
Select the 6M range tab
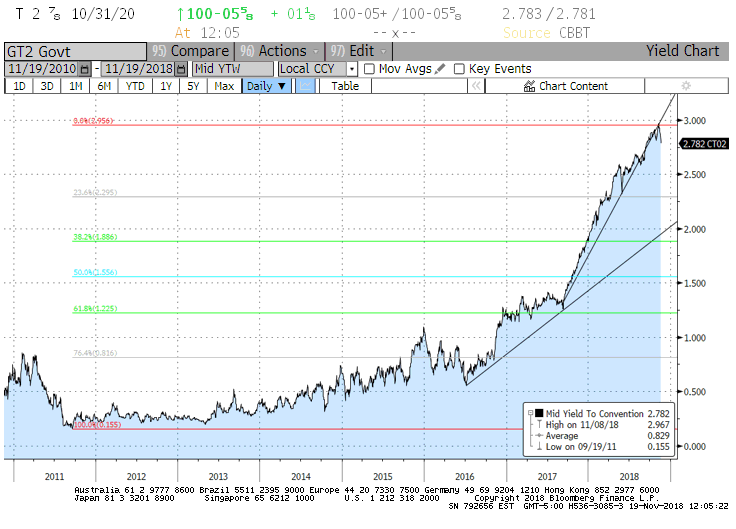click(x=104, y=86)
